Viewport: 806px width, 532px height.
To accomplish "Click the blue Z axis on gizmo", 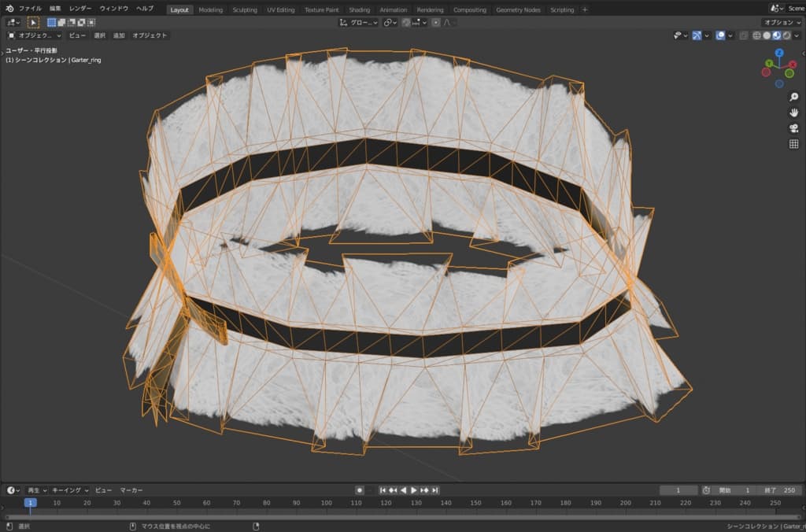I will click(x=778, y=54).
